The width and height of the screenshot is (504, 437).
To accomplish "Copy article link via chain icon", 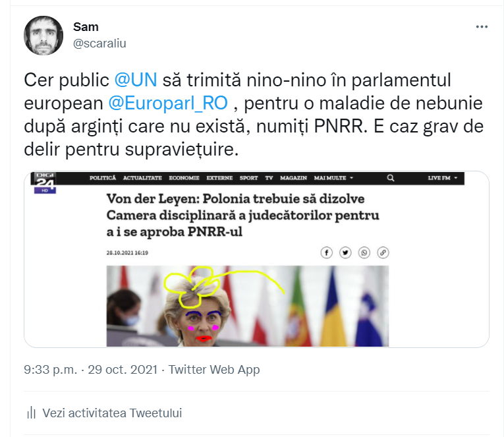I will click(383, 252).
